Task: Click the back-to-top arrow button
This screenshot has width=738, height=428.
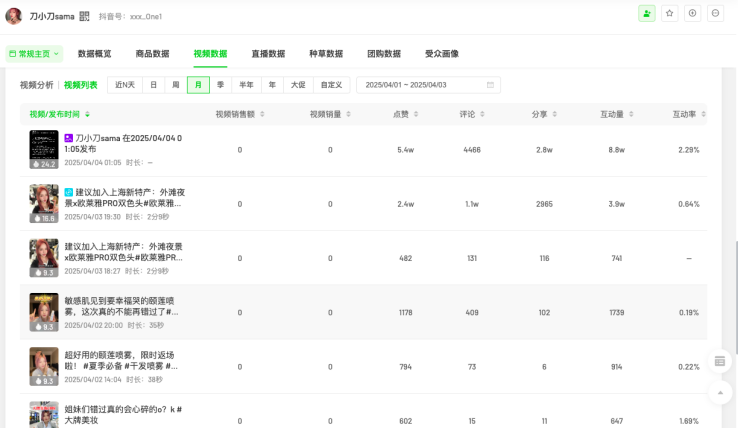Action: (x=720, y=393)
